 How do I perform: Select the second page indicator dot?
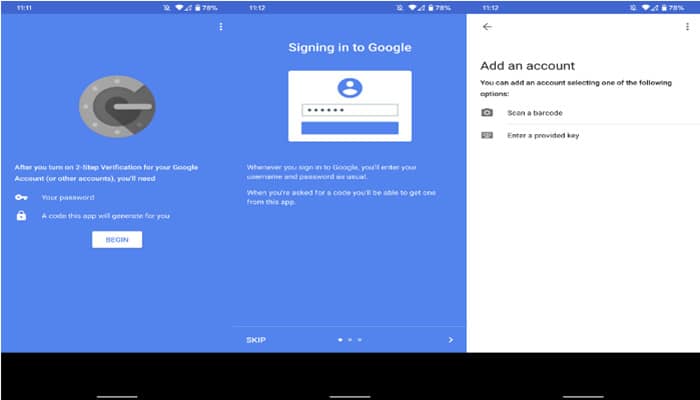coord(350,340)
